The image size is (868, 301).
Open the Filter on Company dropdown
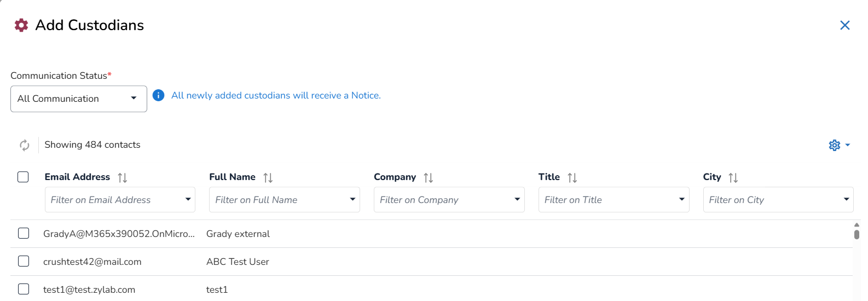[517, 200]
